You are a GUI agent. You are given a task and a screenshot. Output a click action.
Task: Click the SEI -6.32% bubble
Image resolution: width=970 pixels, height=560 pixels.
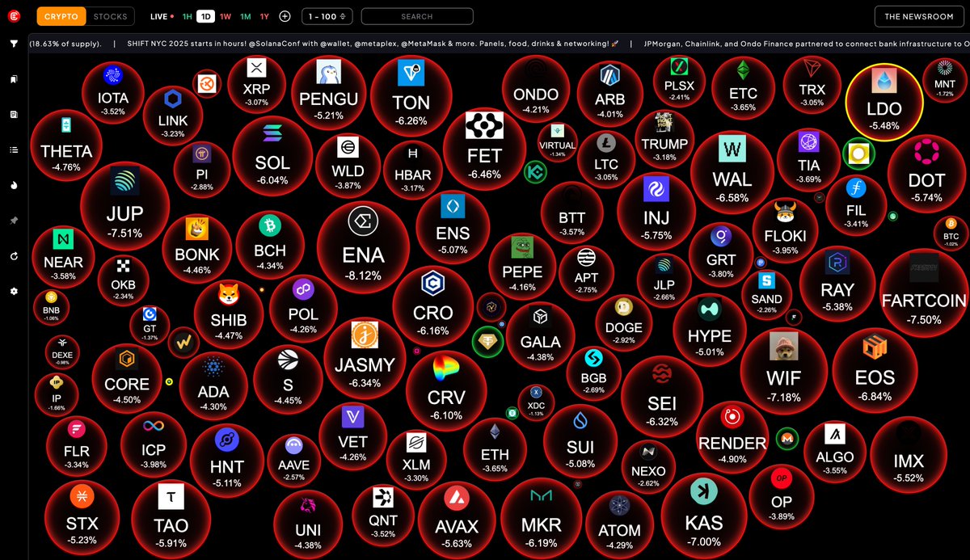(662, 396)
